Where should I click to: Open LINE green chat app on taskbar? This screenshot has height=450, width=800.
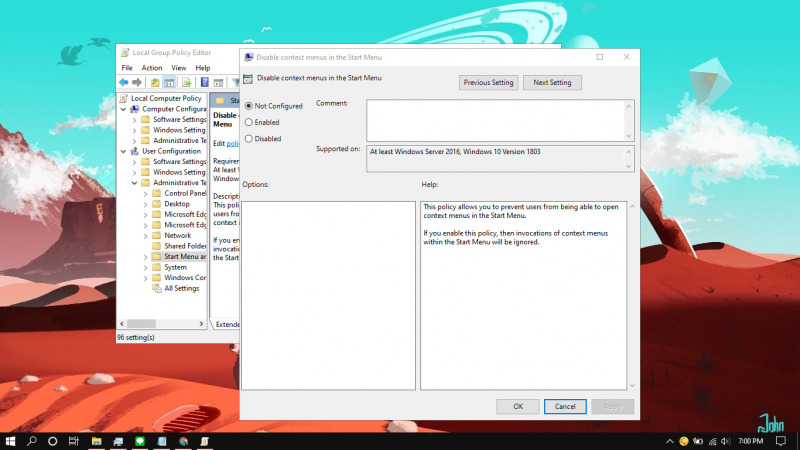[x=140, y=441]
